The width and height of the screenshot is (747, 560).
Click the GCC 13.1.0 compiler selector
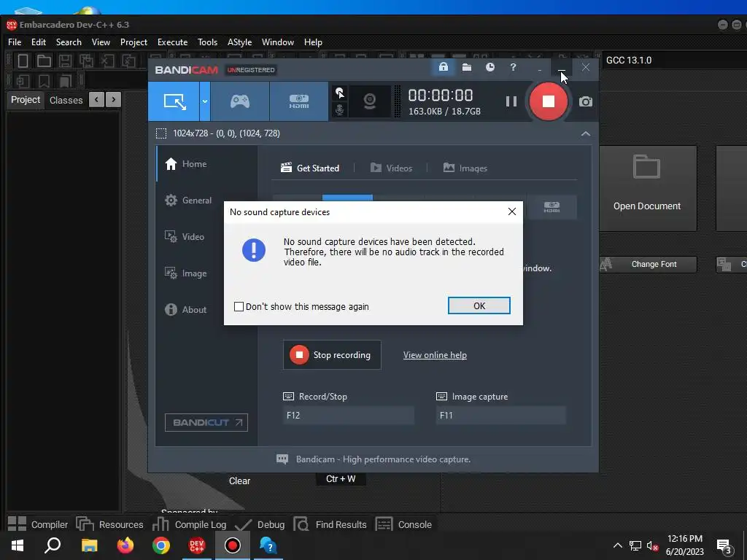coord(674,61)
